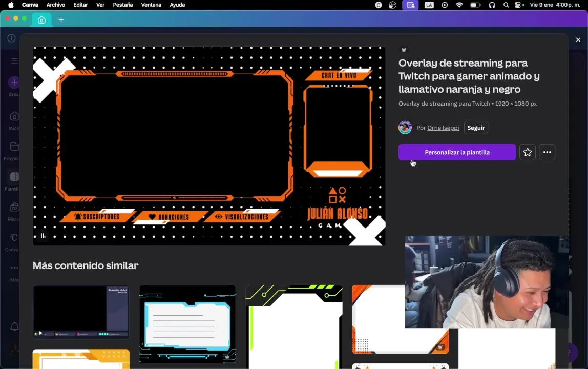Screen dimensions: 588x369
Task: Open the Archivo menu
Action: coord(55,5)
